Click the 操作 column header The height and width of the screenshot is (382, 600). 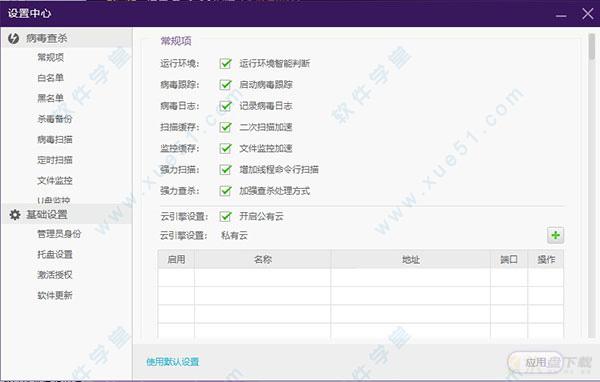tap(546, 259)
